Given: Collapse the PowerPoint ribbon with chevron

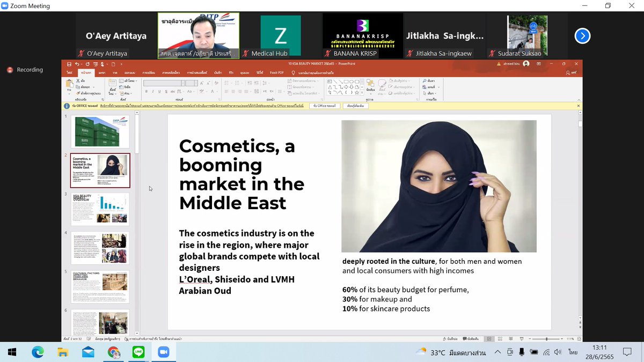Looking at the screenshot, I should [579, 100].
